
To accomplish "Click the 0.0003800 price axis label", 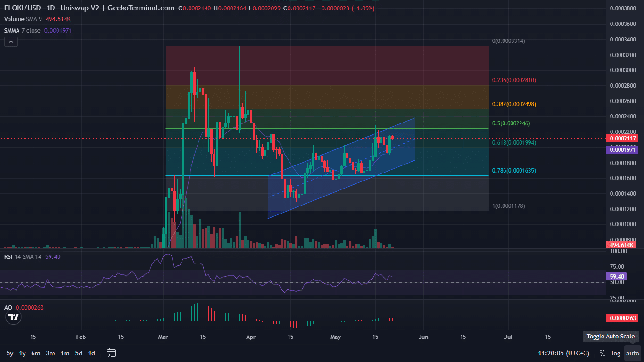I will coord(623,8).
